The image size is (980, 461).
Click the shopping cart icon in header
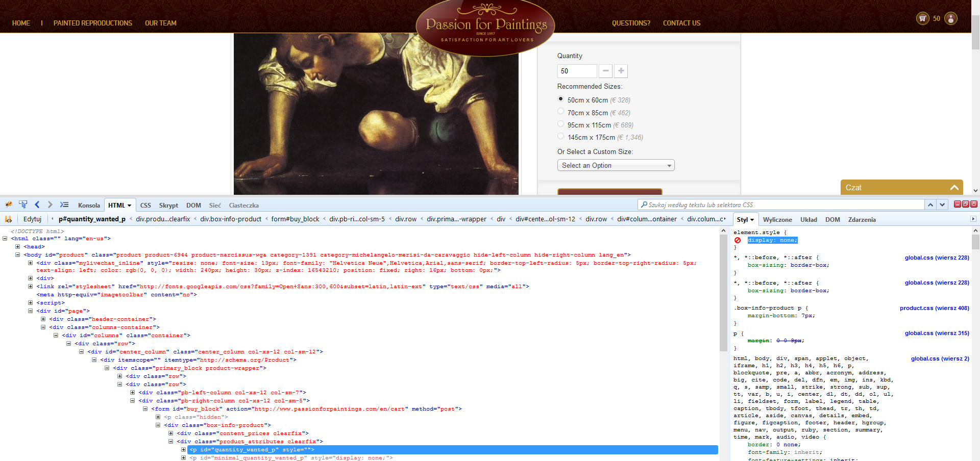point(922,18)
